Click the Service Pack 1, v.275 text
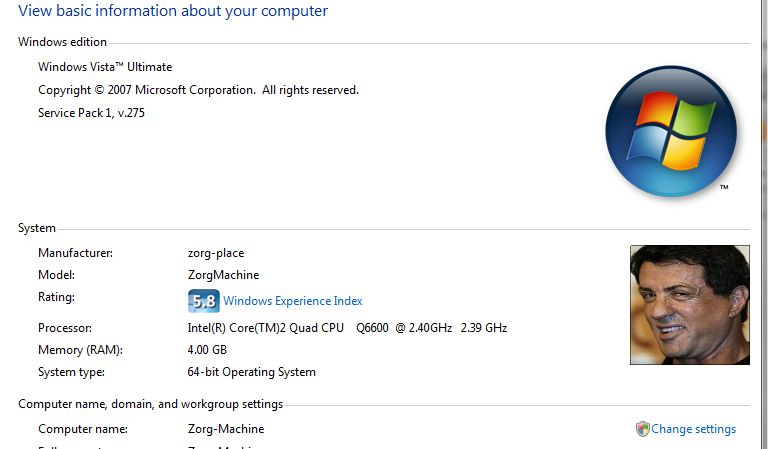The image size is (768, 449). [92, 113]
